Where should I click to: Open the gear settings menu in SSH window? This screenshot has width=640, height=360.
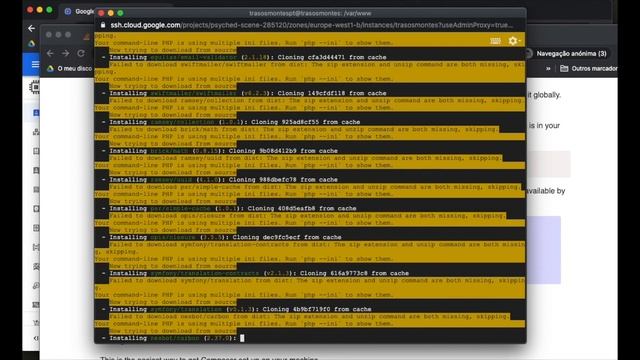coord(513,41)
